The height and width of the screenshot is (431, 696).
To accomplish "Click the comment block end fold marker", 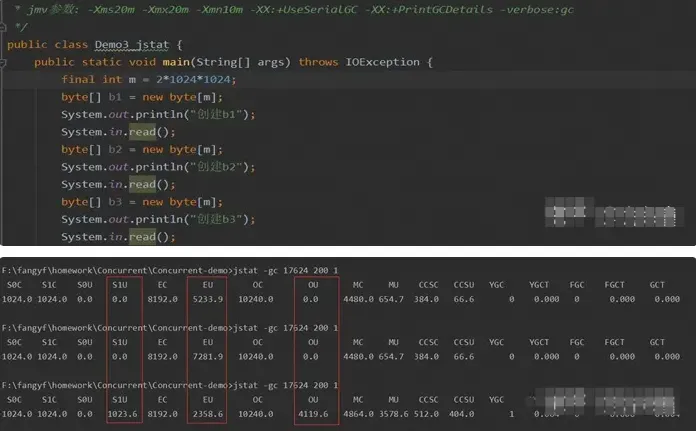I will [x=3, y=28].
